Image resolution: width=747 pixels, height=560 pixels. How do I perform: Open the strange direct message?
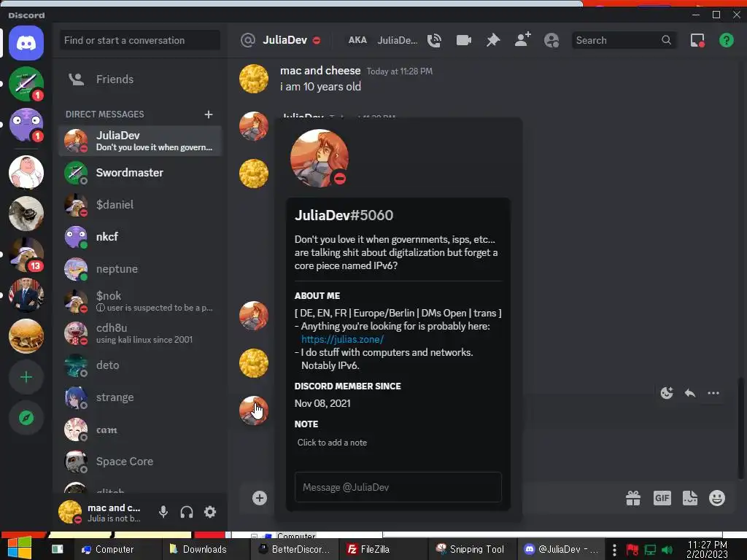[x=140, y=397]
